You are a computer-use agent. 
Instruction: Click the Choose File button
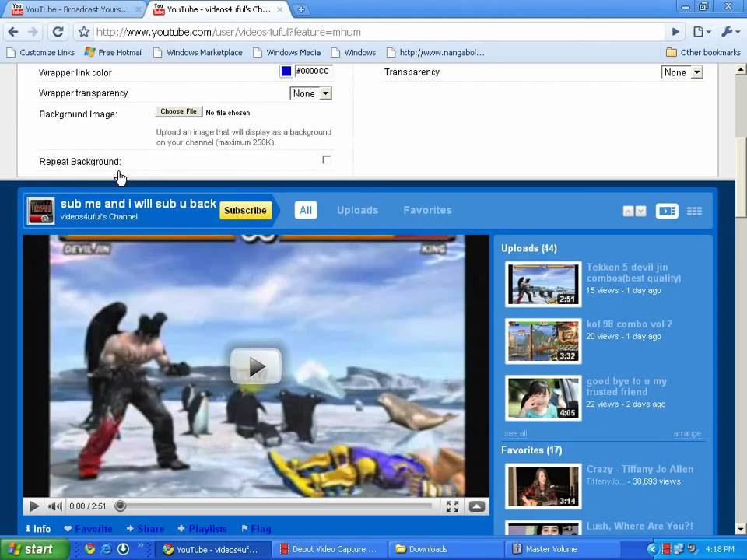tap(179, 111)
